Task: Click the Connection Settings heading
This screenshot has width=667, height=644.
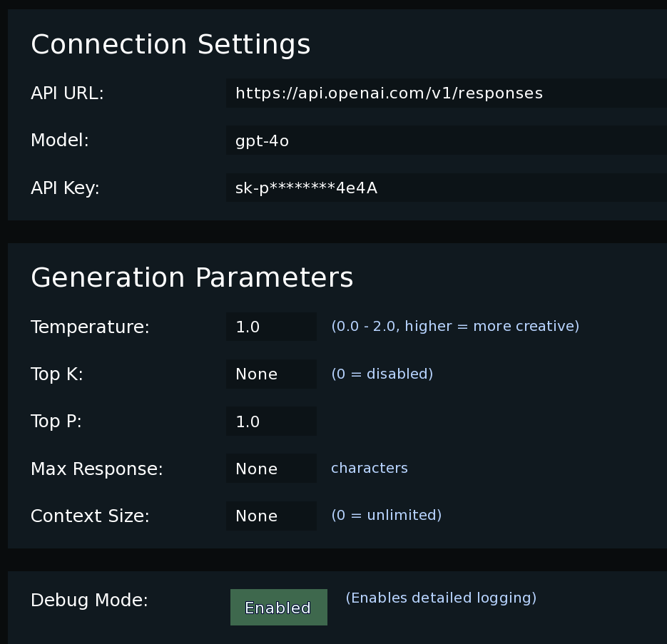Action: [x=170, y=44]
